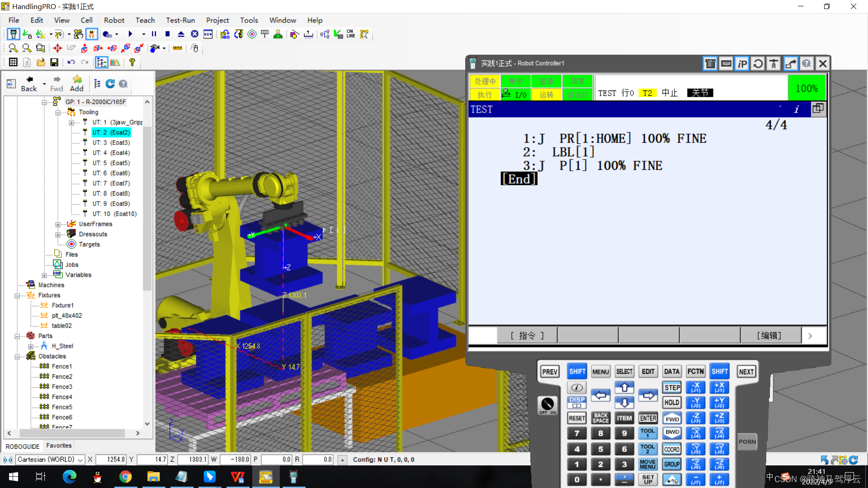Expand the Dressouts tree node
The image size is (868, 488).
pyautogui.click(x=58, y=235)
